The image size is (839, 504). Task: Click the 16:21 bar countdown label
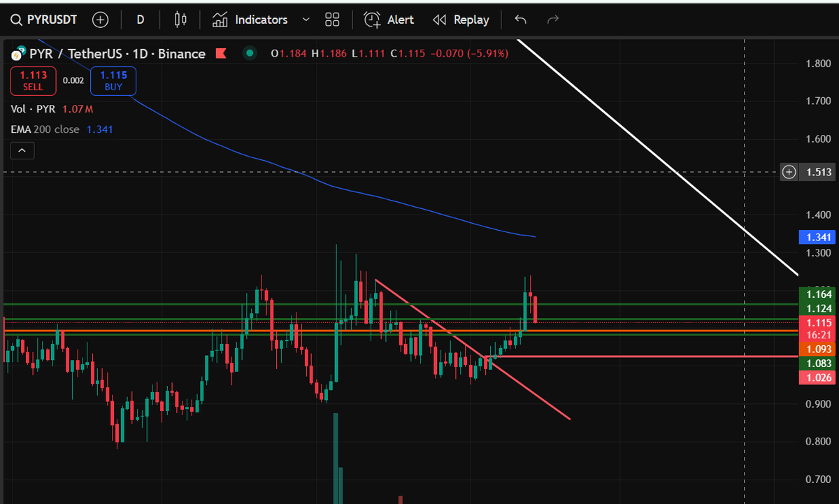click(817, 336)
